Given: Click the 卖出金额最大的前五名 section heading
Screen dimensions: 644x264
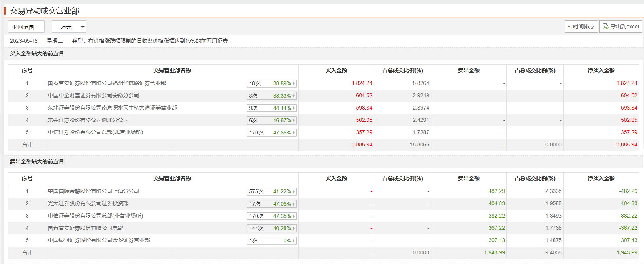Looking at the screenshot, I should pos(37,161).
